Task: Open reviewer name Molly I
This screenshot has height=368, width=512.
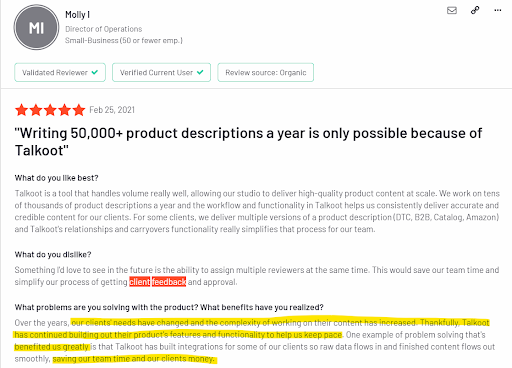Action: tap(77, 15)
